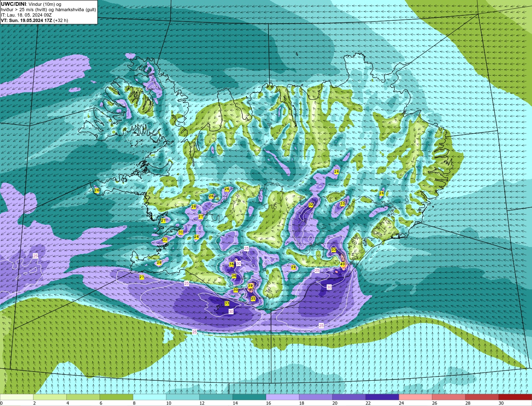Click the line 'hviður > 25 m/s (hvítt) og hámarkshviða (gult)'
Viewport: 532px width, 406px height.
(x=48, y=10)
